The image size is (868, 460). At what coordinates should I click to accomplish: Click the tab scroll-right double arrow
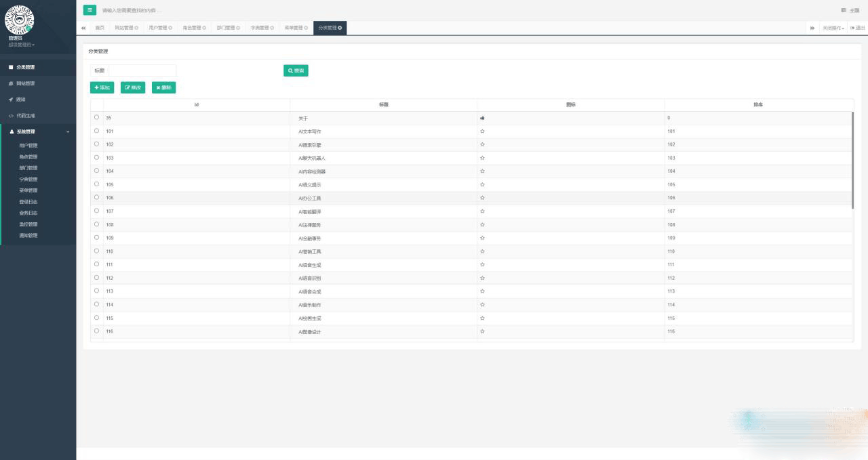coord(812,28)
